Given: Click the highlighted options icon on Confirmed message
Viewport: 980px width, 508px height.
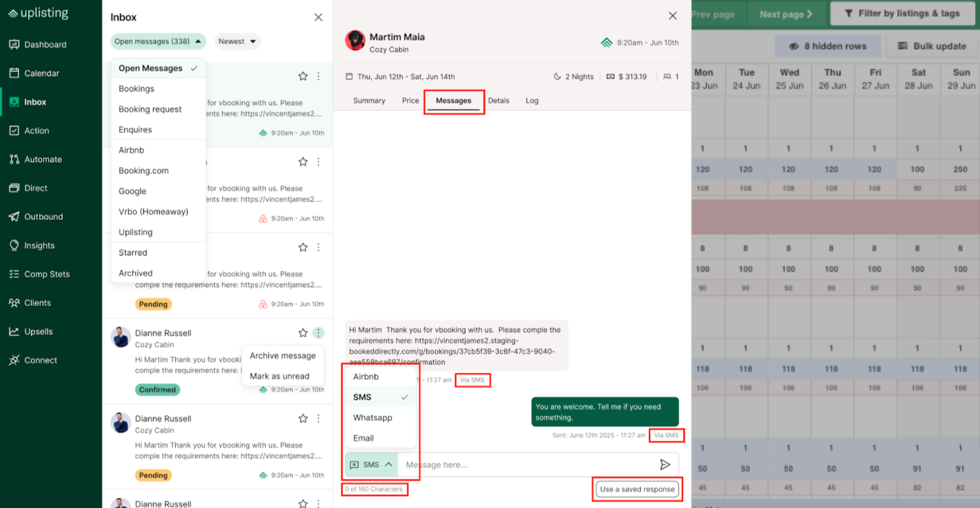Looking at the screenshot, I should coord(318,333).
